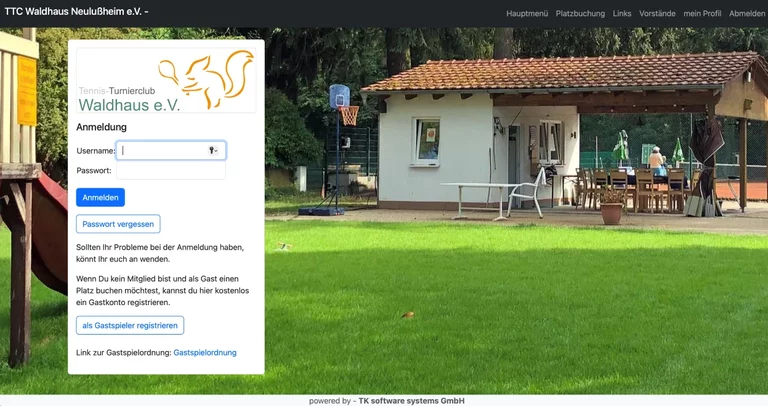Open Vorstände from the navigation bar
768x406 pixels.
click(657, 14)
